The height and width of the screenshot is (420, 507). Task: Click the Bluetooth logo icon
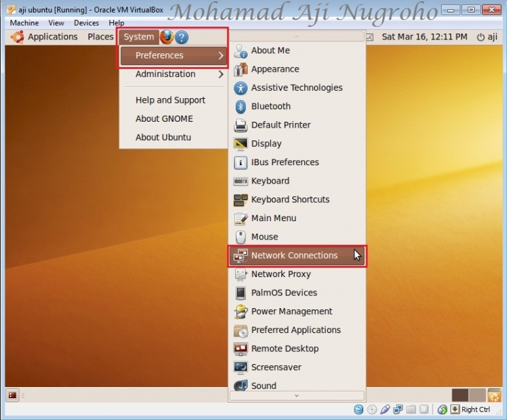(240, 107)
